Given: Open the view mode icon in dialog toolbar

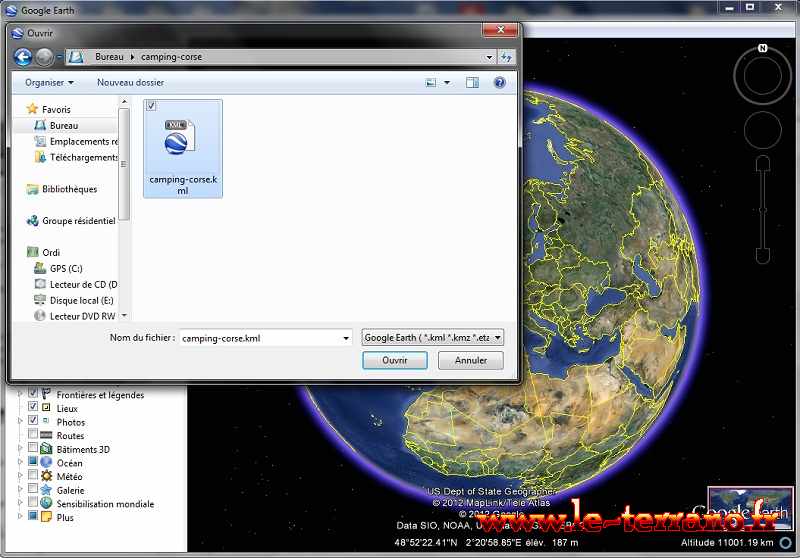Looking at the screenshot, I should tap(431, 83).
